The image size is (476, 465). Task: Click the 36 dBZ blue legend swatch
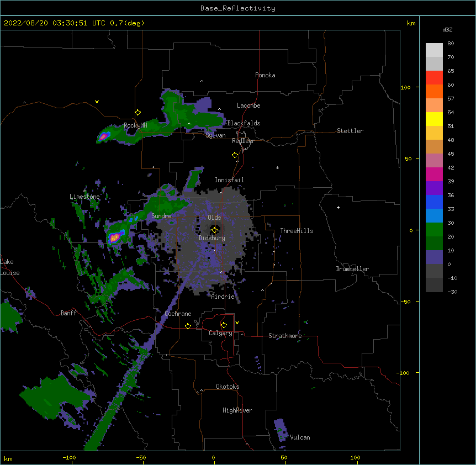pos(434,202)
